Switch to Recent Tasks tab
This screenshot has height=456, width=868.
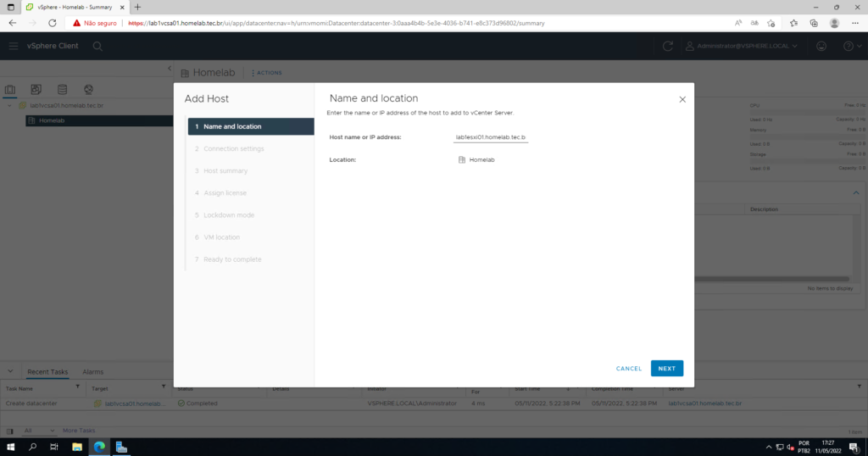tap(47, 372)
